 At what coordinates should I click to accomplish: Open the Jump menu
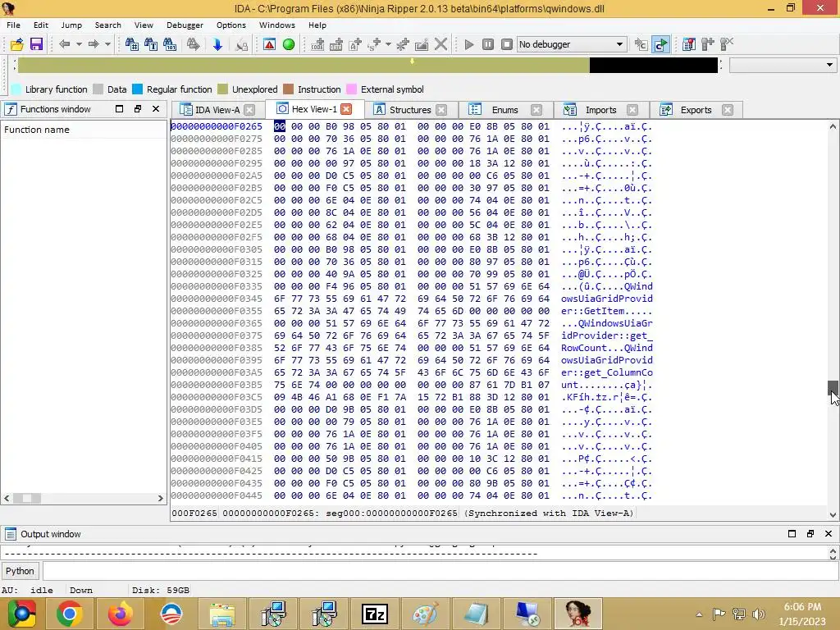(71, 25)
